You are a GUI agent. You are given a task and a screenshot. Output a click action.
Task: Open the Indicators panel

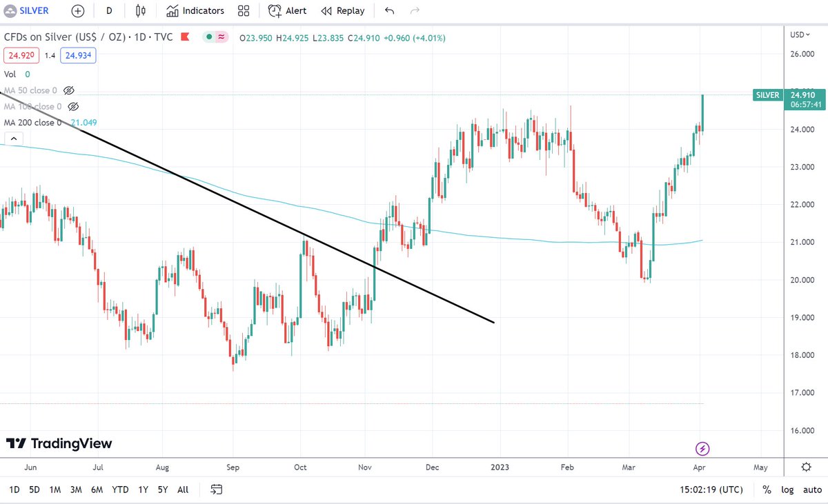point(195,10)
